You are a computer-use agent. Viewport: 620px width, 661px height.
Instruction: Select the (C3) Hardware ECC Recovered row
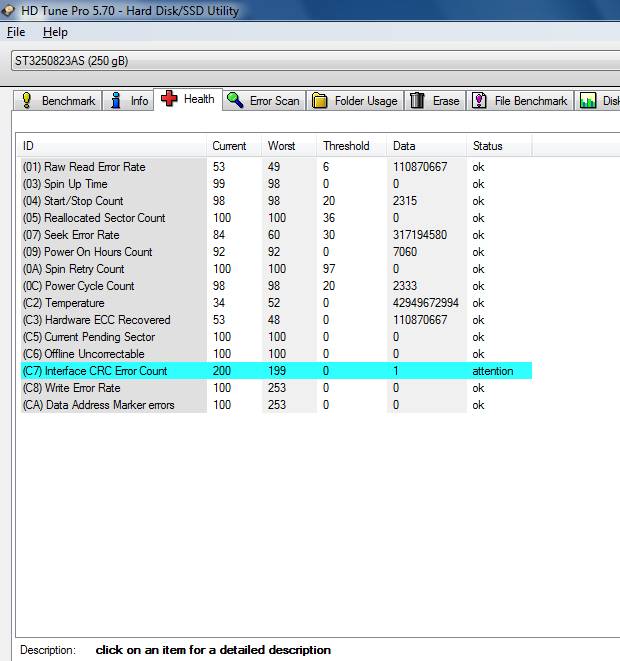(276, 320)
